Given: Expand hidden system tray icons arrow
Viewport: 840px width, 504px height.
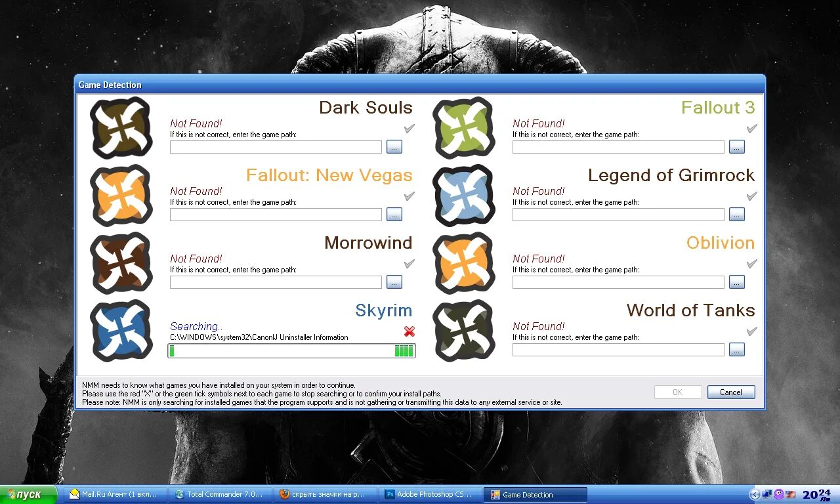Looking at the screenshot, I should tap(755, 495).
